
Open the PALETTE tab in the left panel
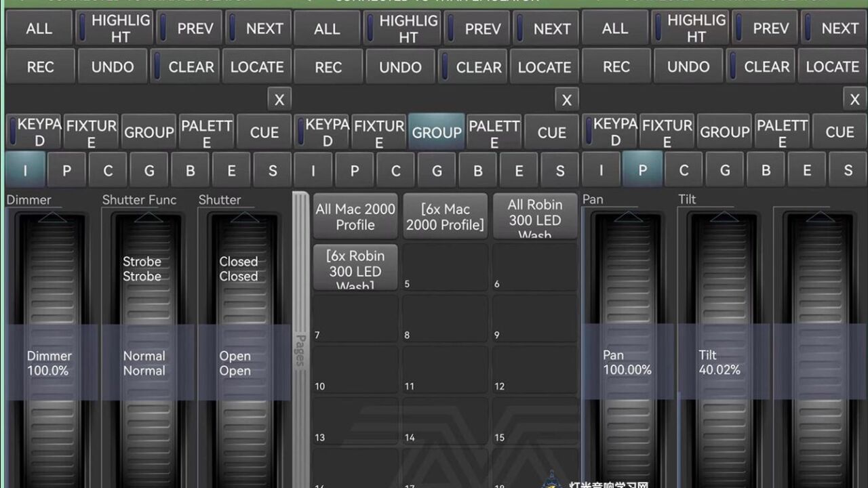coord(207,132)
